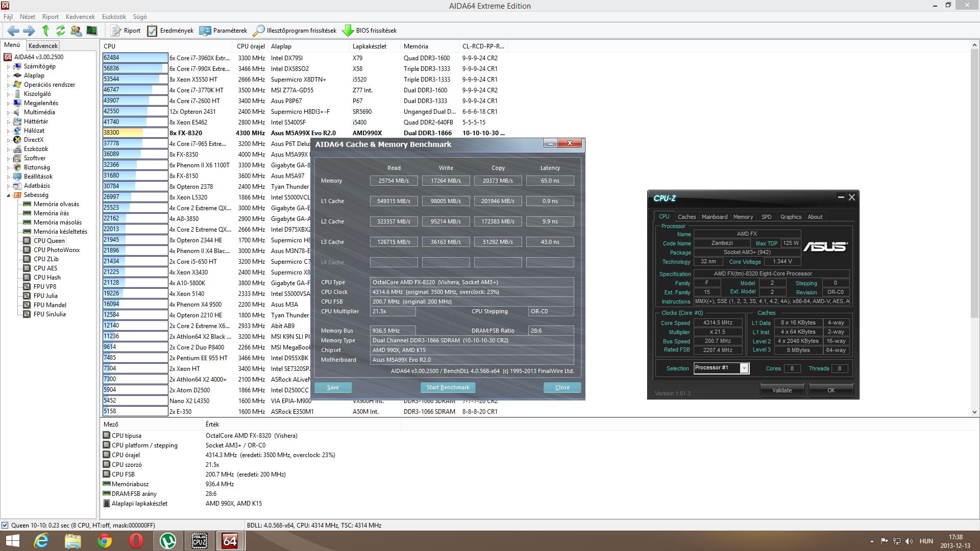The height and width of the screenshot is (551, 980).
Task: Switch to CPU-Z Caches tab
Action: 687,217
